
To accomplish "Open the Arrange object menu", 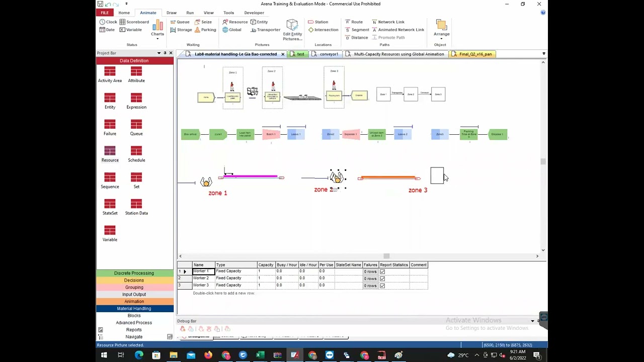I will pos(442,29).
